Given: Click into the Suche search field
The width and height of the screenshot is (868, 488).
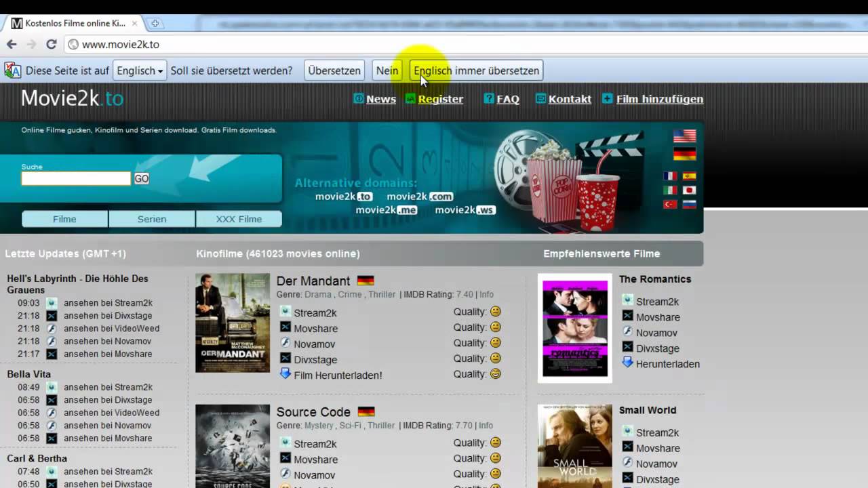Looking at the screenshot, I should click(x=76, y=178).
